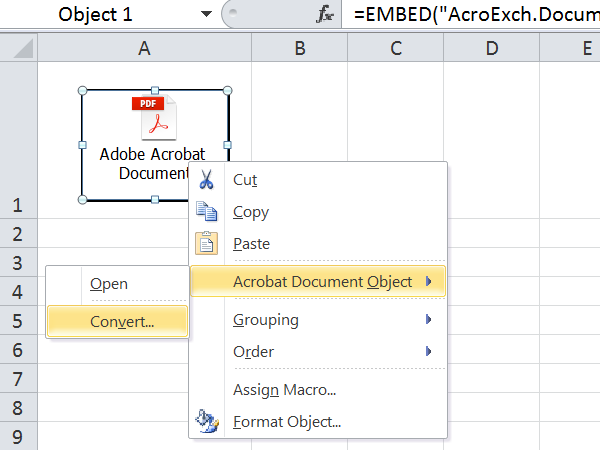Image resolution: width=600 pixels, height=450 pixels.
Task: Select Open in the submenu
Action: coord(109,284)
